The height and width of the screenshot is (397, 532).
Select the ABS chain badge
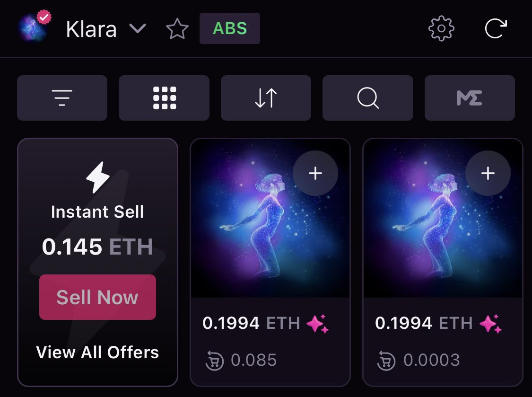230,28
